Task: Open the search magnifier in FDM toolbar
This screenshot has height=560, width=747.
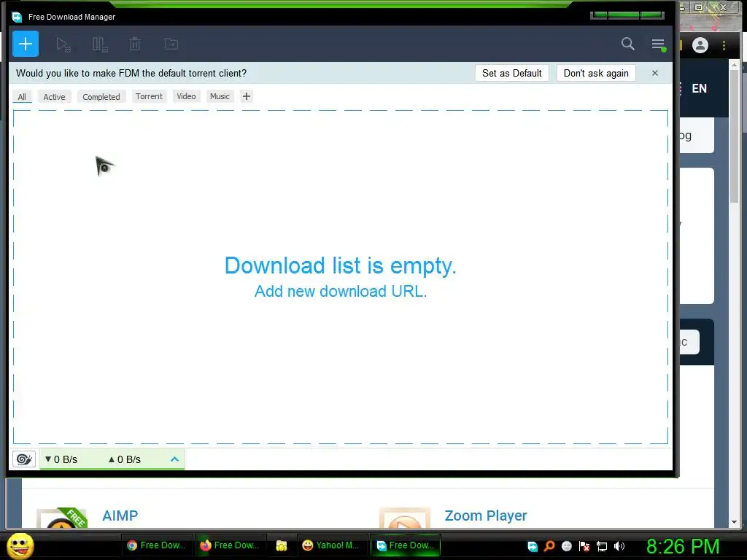Action: 628,44
